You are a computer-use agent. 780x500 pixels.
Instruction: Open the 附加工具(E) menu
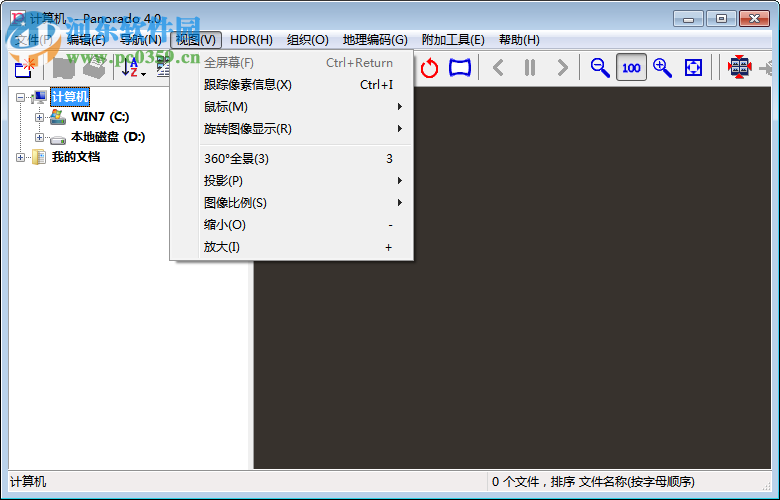pos(453,40)
